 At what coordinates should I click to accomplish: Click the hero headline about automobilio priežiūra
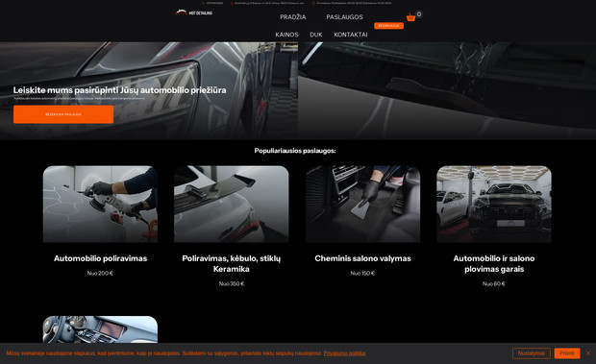tap(120, 90)
